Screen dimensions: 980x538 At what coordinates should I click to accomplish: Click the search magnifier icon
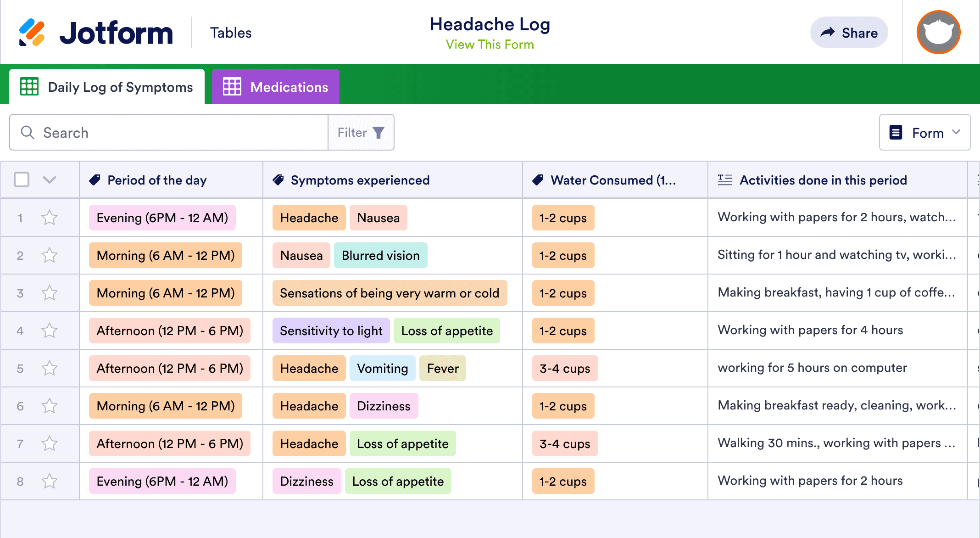[x=28, y=133]
